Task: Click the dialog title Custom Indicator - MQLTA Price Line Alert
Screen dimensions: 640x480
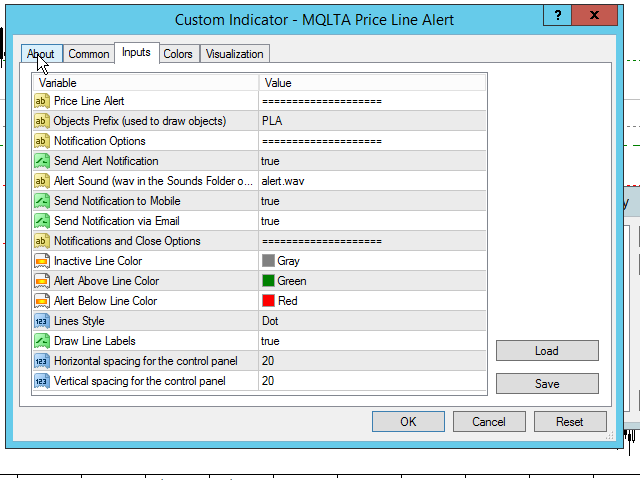Action: [x=314, y=20]
